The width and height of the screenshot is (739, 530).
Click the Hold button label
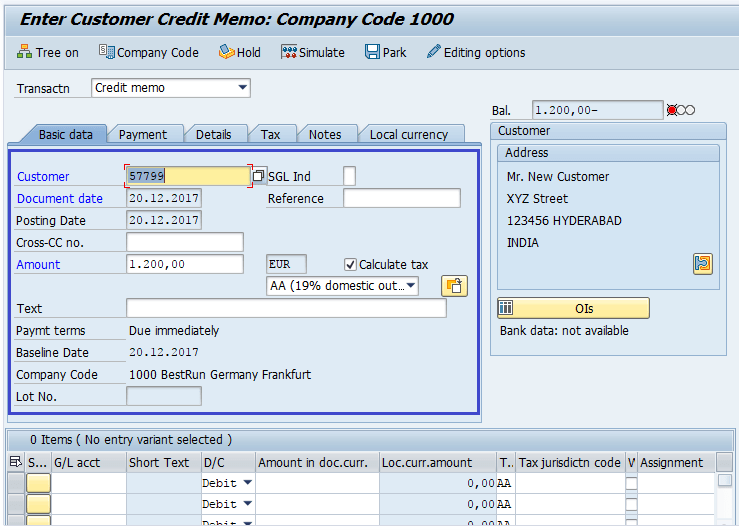pos(248,52)
